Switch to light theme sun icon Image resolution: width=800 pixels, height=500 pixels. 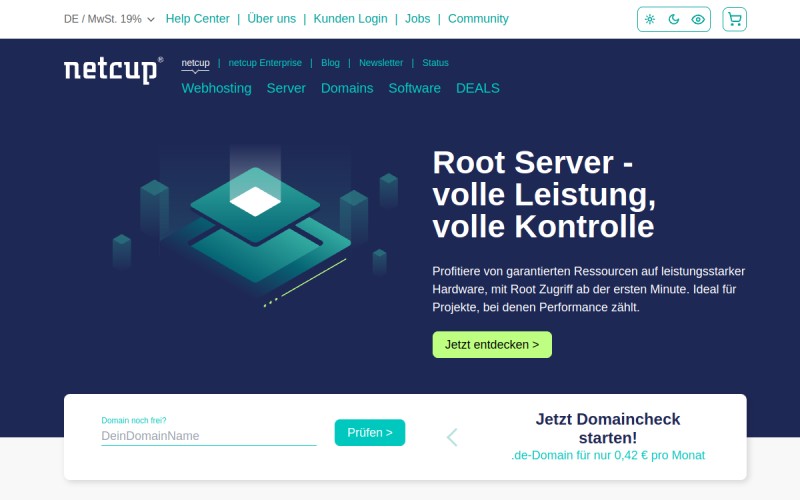click(649, 19)
